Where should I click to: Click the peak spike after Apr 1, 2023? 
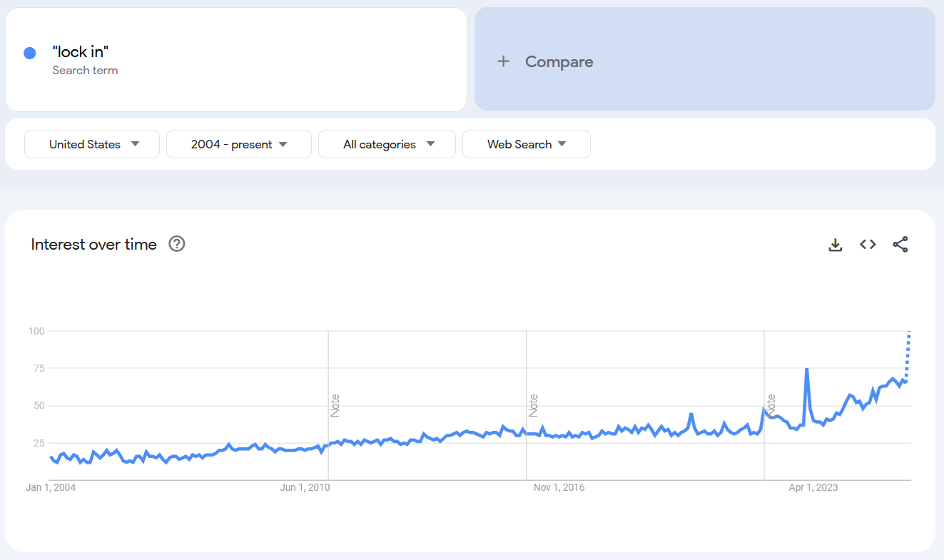click(807, 369)
